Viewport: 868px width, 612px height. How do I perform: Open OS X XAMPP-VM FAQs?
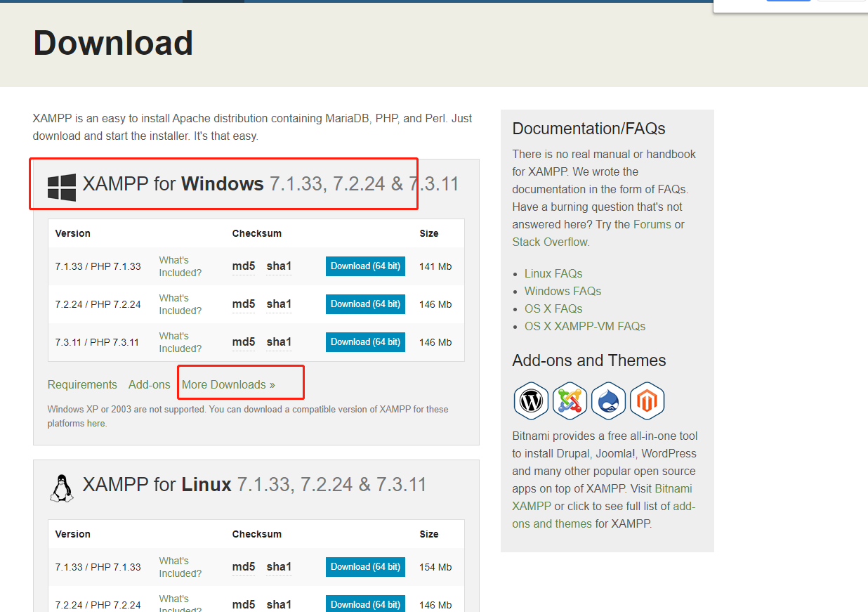(585, 326)
